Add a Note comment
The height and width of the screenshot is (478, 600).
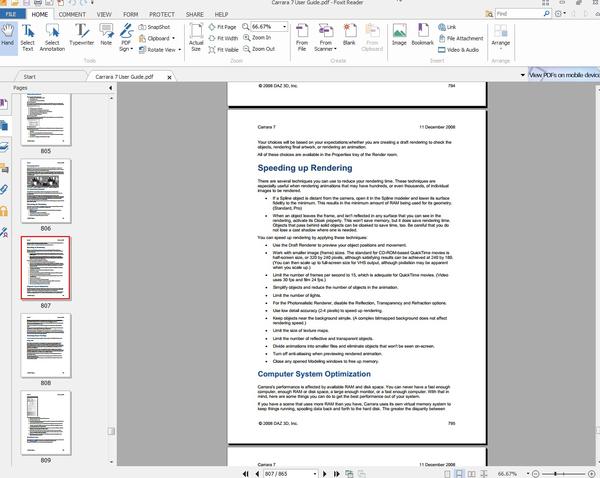click(x=106, y=35)
